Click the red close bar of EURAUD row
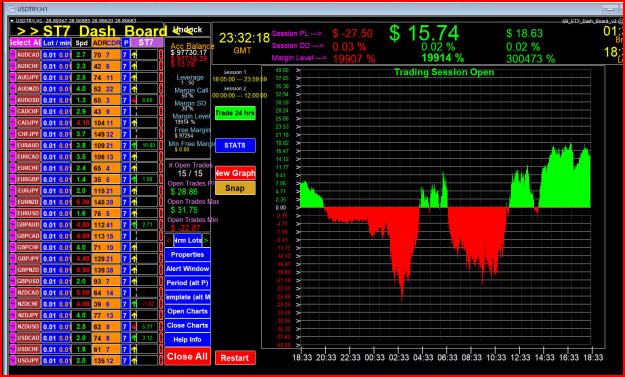Image resolution: width=625 pixels, height=377 pixels. (x=161, y=145)
